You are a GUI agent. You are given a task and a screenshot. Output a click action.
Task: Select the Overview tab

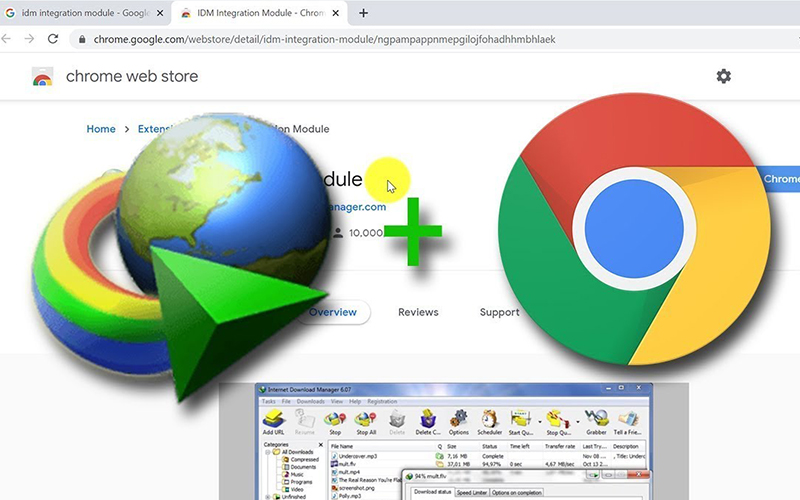point(332,312)
